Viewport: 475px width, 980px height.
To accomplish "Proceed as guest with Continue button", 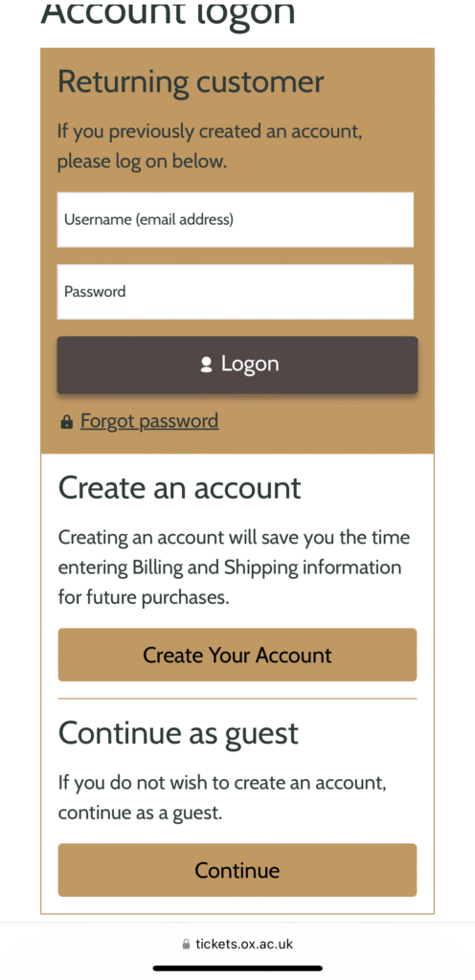I will coord(237,870).
